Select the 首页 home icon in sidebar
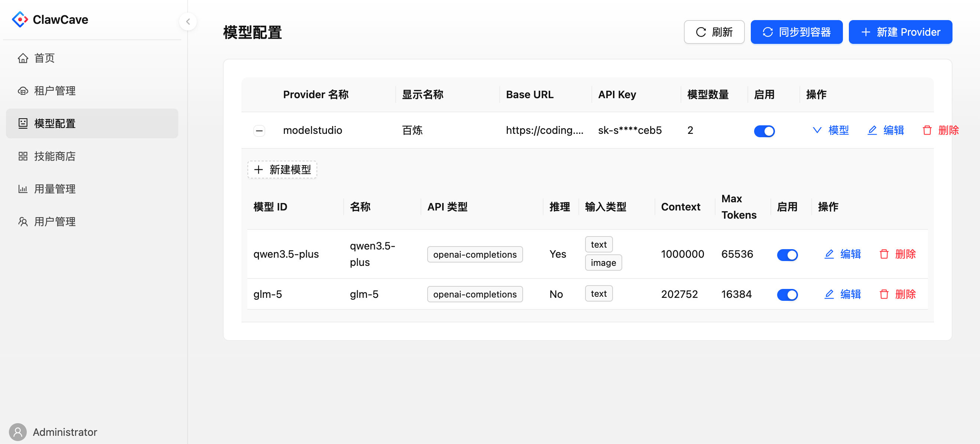Image resolution: width=980 pixels, height=444 pixels. coord(23,58)
